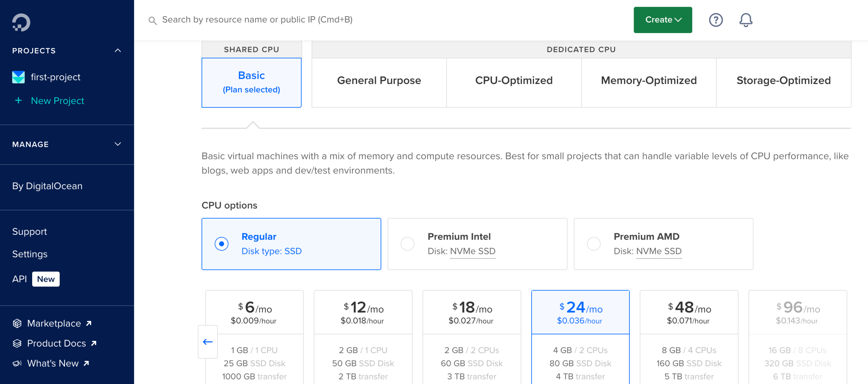Keep Regular CPU option selected

[x=221, y=244]
